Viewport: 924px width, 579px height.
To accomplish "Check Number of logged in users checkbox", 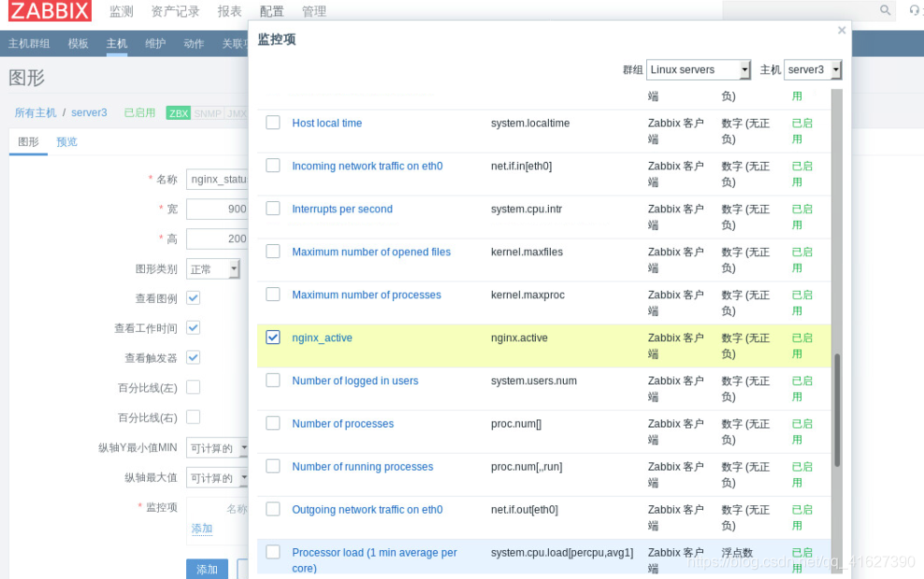I will 273,381.
